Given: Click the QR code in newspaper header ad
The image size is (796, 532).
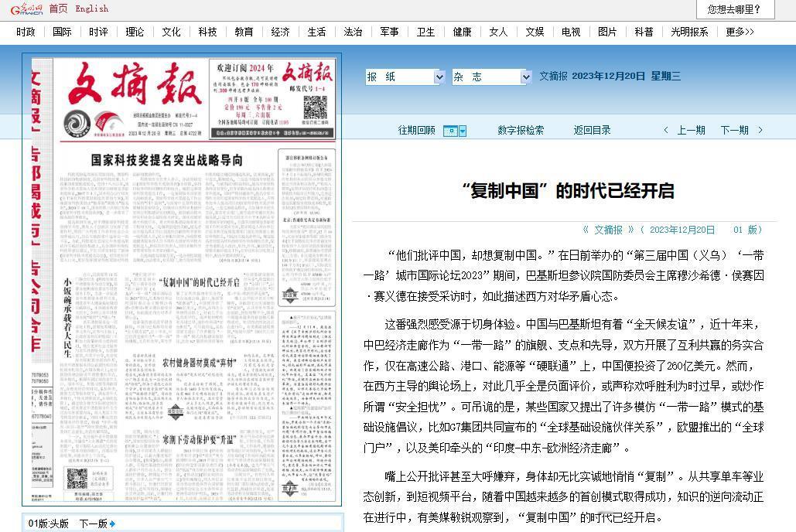Looking at the screenshot, I should pyautogui.click(x=316, y=107).
